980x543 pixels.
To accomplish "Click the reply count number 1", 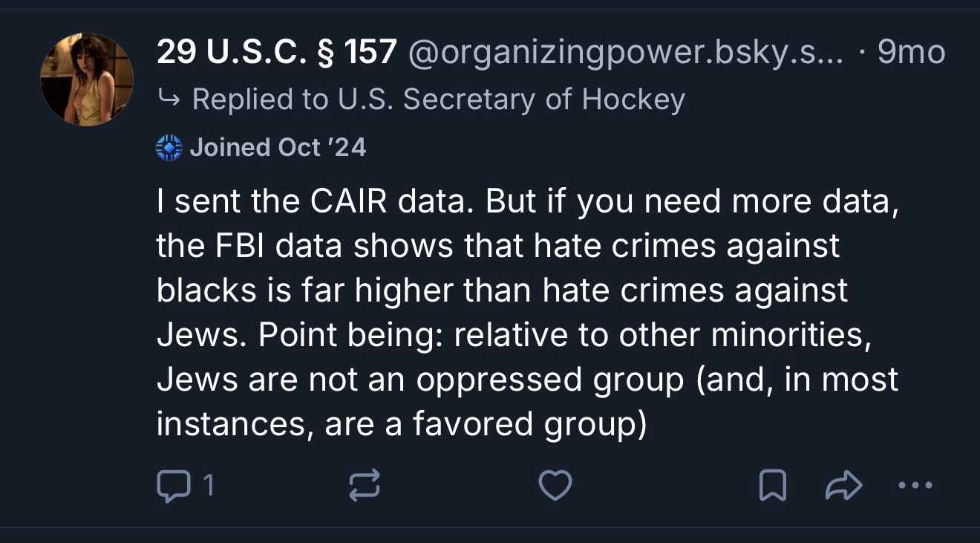I will click(x=209, y=486).
